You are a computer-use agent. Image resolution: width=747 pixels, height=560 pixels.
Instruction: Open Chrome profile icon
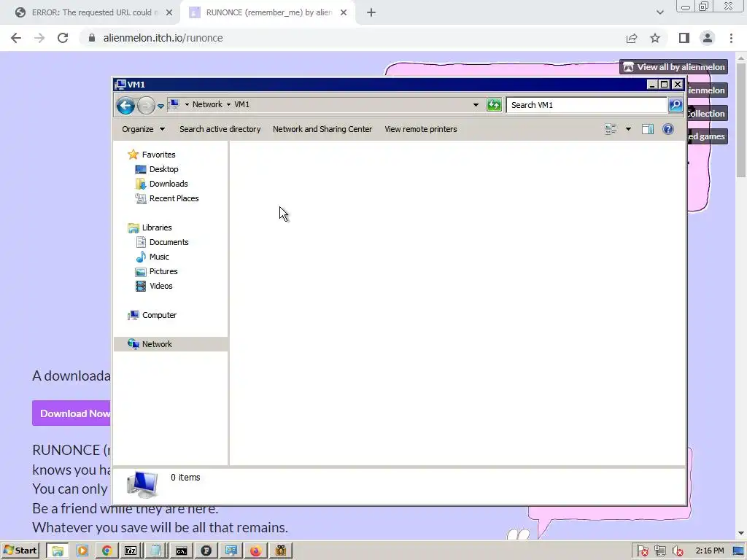click(708, 38)
